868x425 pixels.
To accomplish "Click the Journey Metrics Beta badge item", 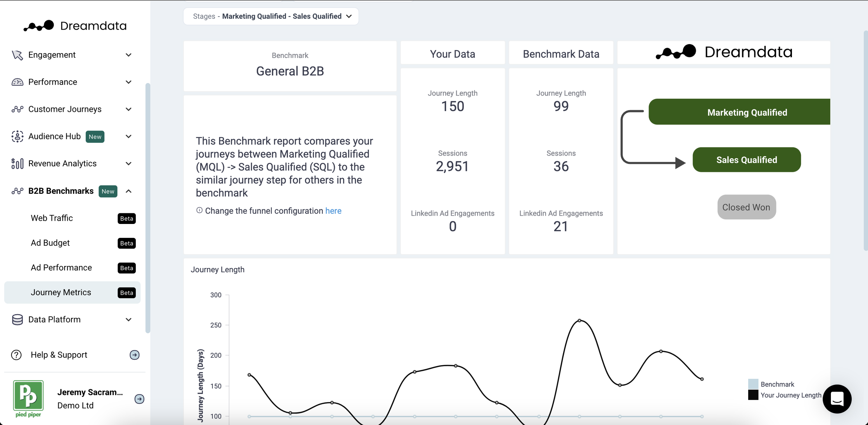I will click(x=126, y=292).
